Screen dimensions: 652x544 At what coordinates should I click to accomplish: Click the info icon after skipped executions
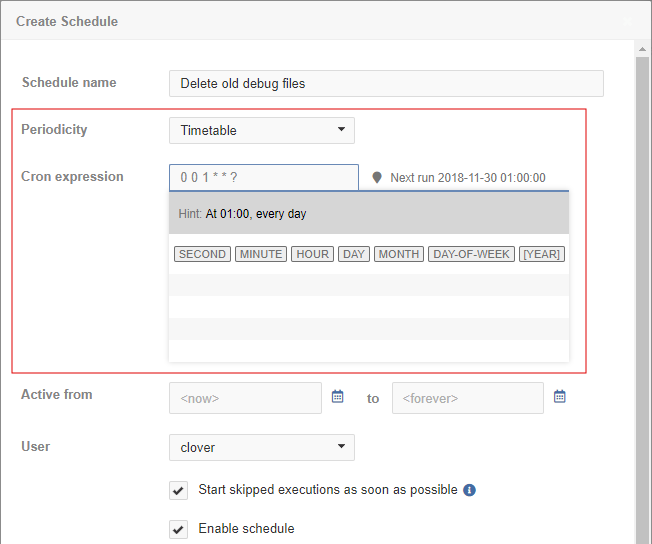(470, 490)
